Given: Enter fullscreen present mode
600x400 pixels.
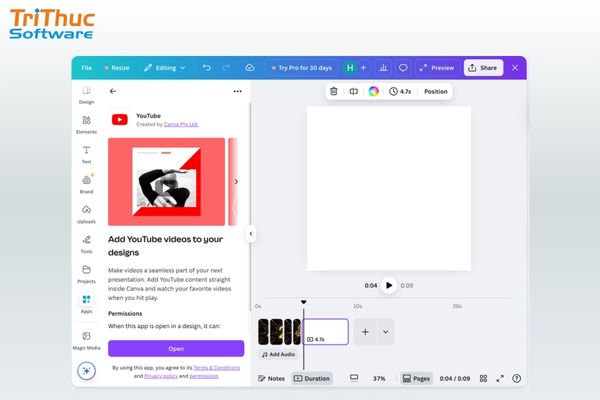Looking at the screenshot, I should 500,378.
